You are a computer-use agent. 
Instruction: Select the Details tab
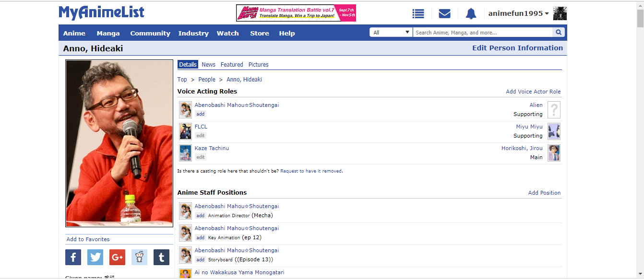click(188, 64)
